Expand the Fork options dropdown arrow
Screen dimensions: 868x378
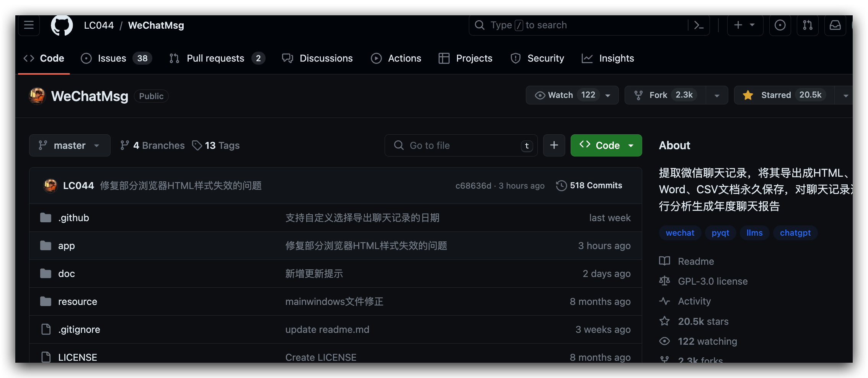[717, 95]
